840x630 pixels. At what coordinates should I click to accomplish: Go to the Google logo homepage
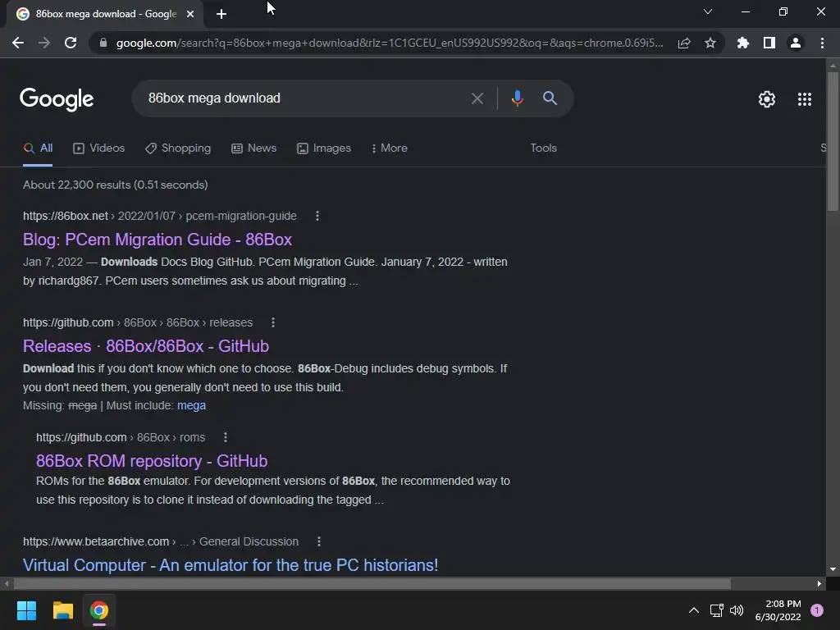click(57, 99)
